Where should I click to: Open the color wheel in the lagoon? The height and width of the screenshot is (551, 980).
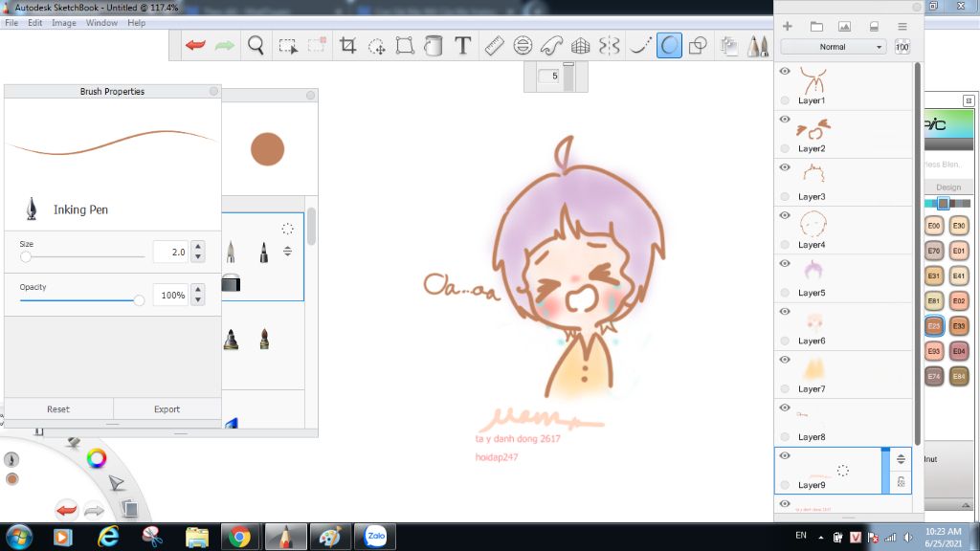click(x=97, y=458)
